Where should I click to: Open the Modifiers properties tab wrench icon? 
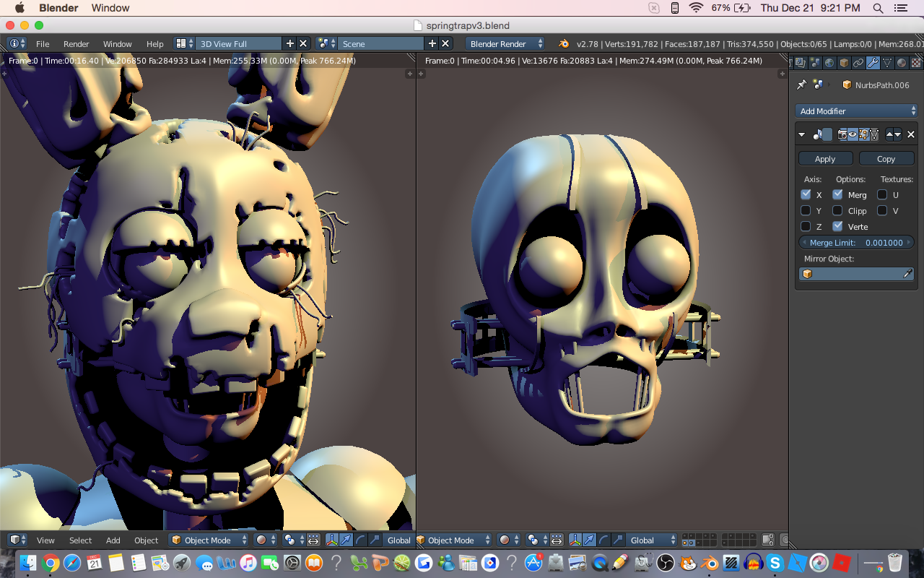(x=873, y=63)
